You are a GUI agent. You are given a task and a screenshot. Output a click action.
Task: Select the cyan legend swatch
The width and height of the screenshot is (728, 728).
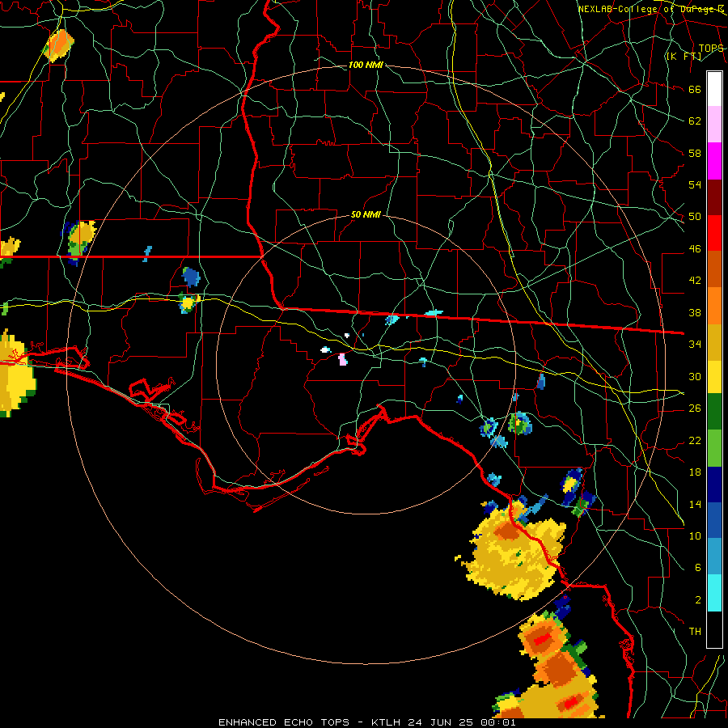tap(714, 593)
